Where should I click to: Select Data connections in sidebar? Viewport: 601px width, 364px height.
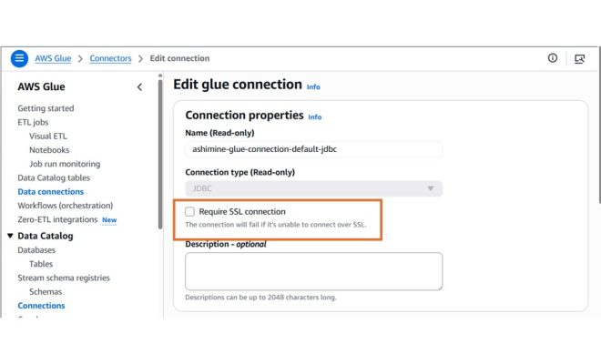click(x=50, y=192)
